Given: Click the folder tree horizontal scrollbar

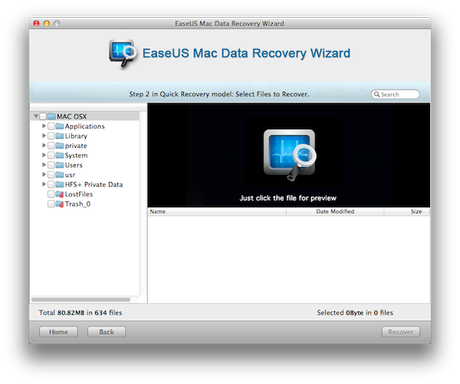Looking at the screenshot, I should tap(81, 300).
